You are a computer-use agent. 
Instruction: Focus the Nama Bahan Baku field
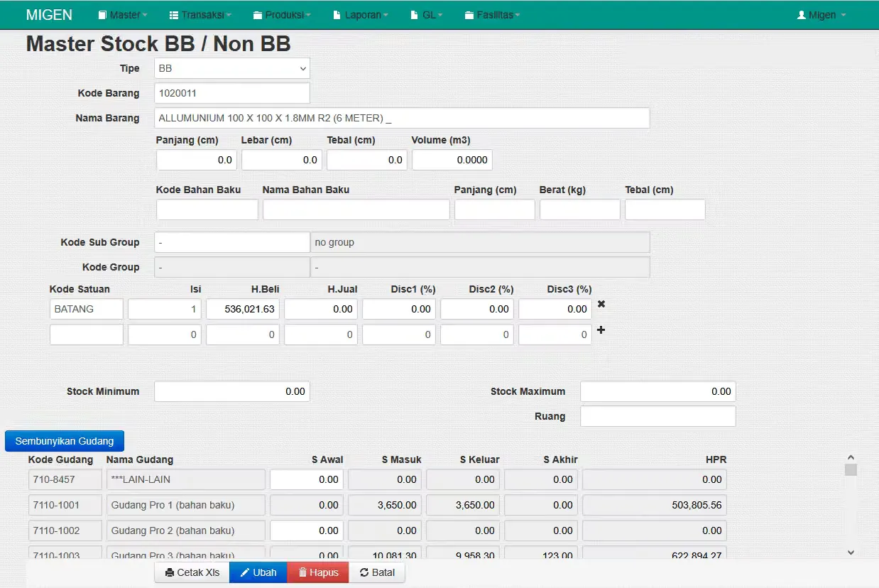[356, 209]
